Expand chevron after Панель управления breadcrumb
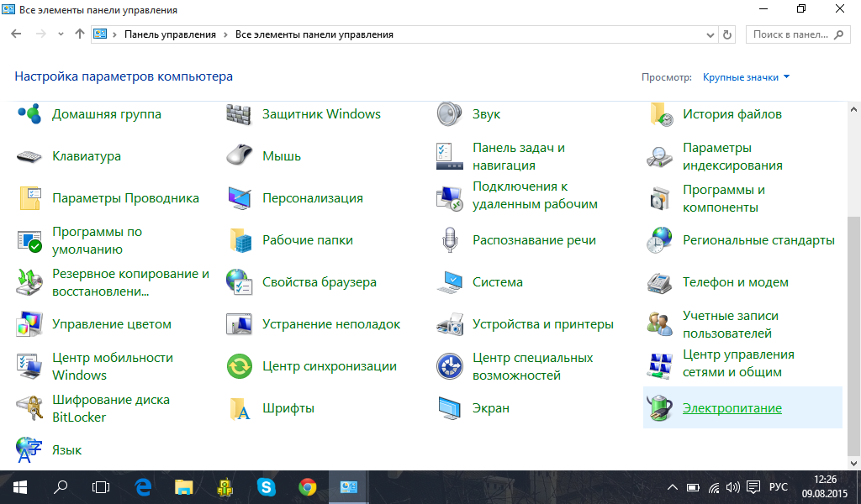Image resolution: width=861 pixels, height=504 pixels. pos(225,34)
